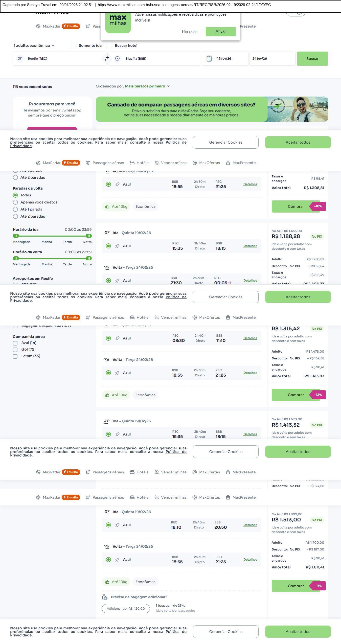Tick the Buscar hotel checkbox
The image size is (341, 644).
[109, 45]
